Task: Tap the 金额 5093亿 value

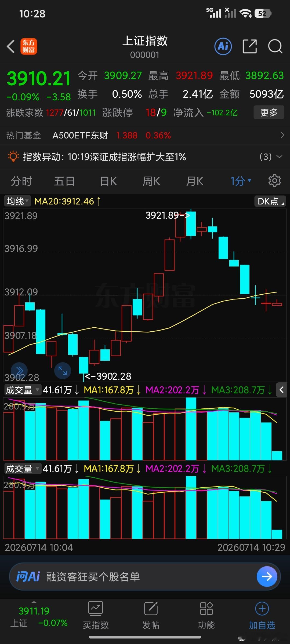Action: [266, 94]
